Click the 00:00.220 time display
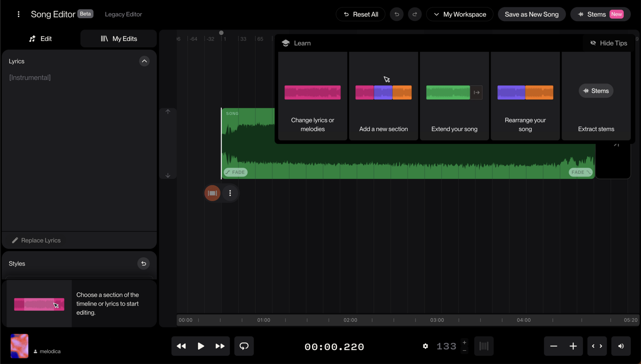Screen dimensions: 641x364 334,347
